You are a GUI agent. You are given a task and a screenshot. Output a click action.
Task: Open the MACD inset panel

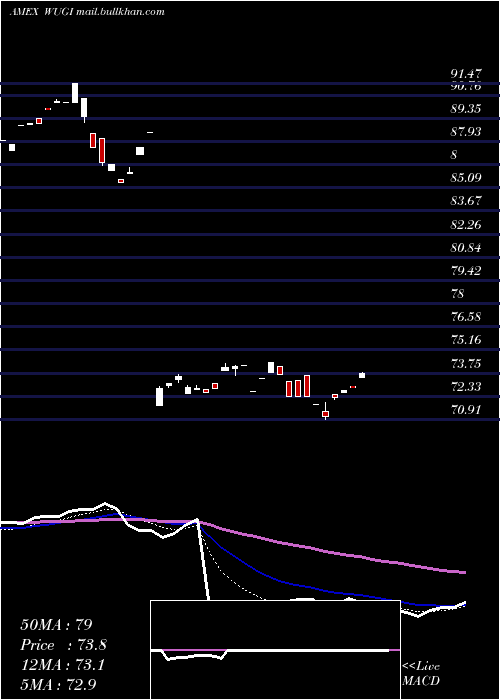[275, 650]
